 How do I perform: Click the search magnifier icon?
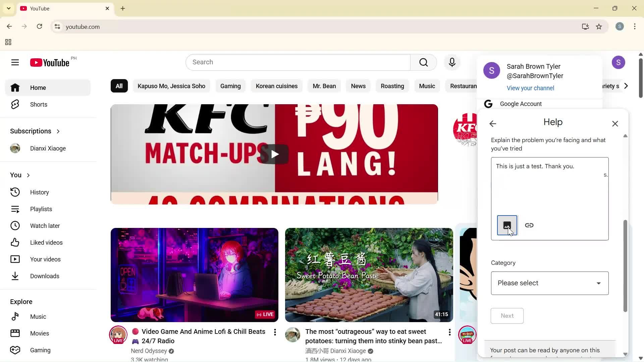(x=423, y=62)
